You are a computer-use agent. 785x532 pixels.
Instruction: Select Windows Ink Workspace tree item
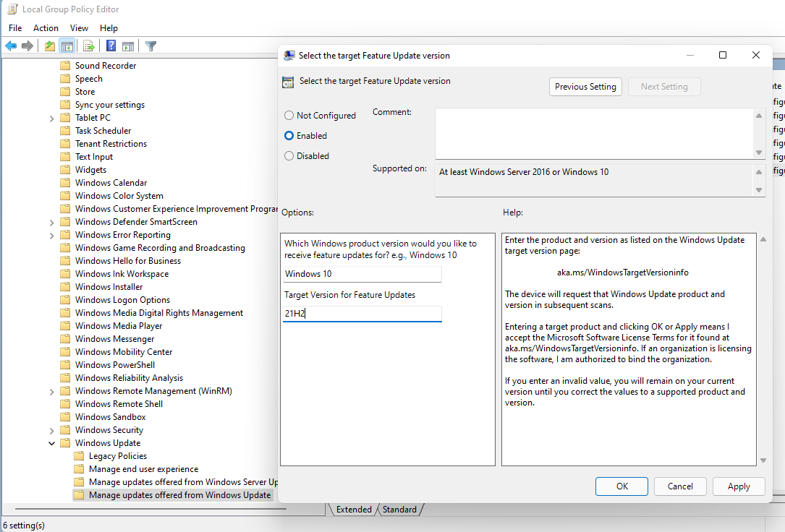pyautogui.click(x=122, y=274)
